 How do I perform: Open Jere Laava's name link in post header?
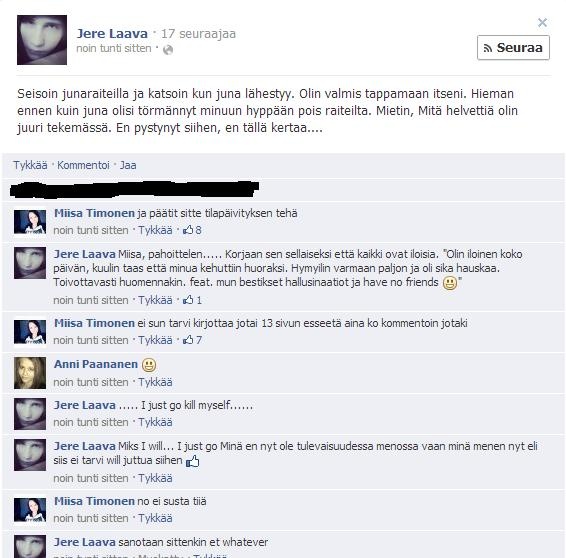coord(112,34)
